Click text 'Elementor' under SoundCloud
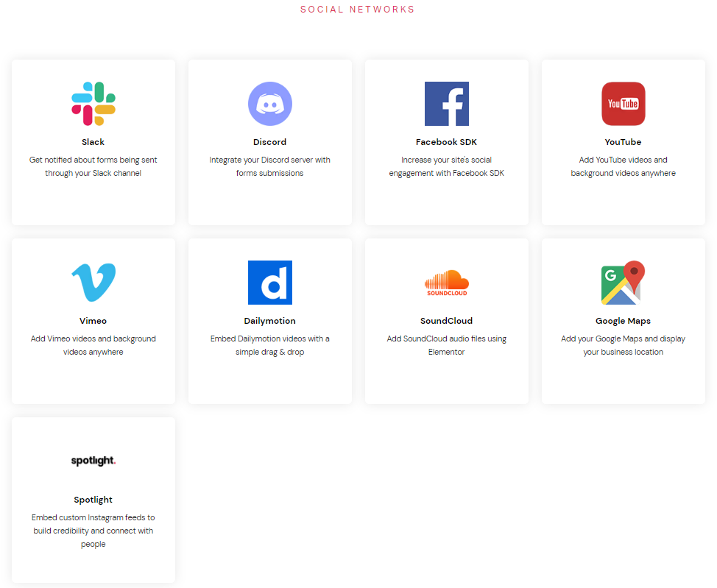Viewport: 717px width, 588px height. pyautogui.click(x=446, y=352)
